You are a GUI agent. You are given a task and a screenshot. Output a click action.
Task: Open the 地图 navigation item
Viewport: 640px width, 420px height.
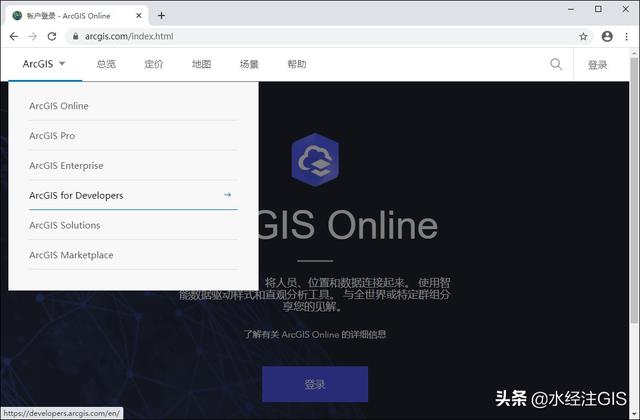pos(202,64)
